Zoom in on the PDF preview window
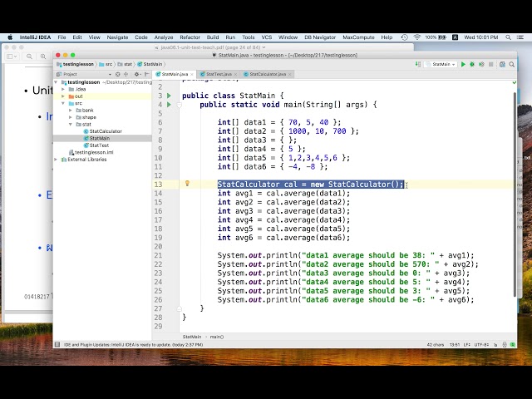Screen dimensions: 532x399 click(43, 57)
